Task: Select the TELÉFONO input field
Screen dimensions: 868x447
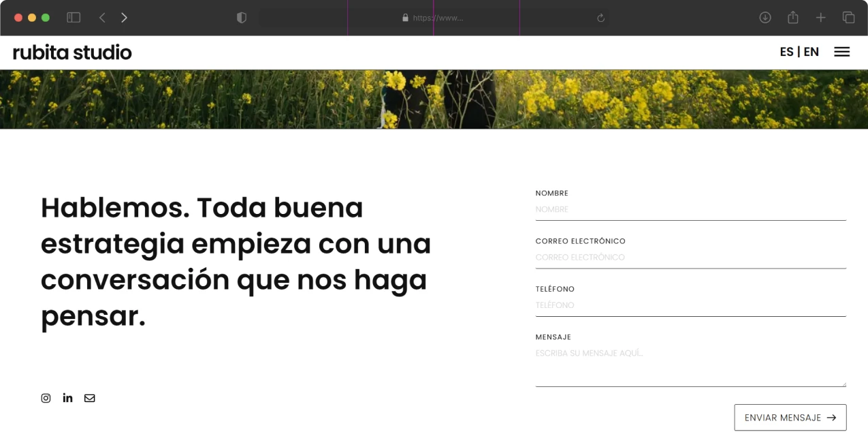Action: [690, 306]
